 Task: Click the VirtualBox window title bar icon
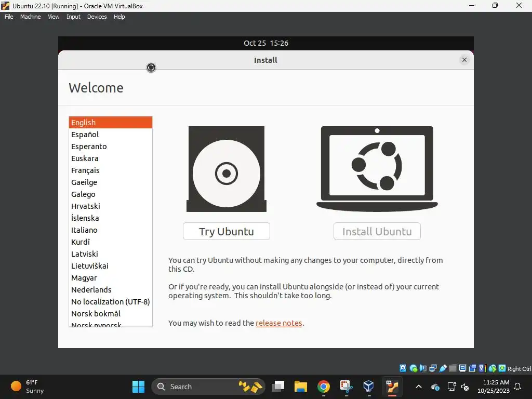(5, 5)
